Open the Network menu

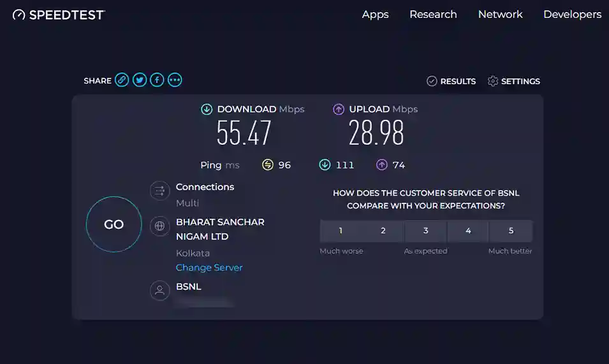coord(500,15)
